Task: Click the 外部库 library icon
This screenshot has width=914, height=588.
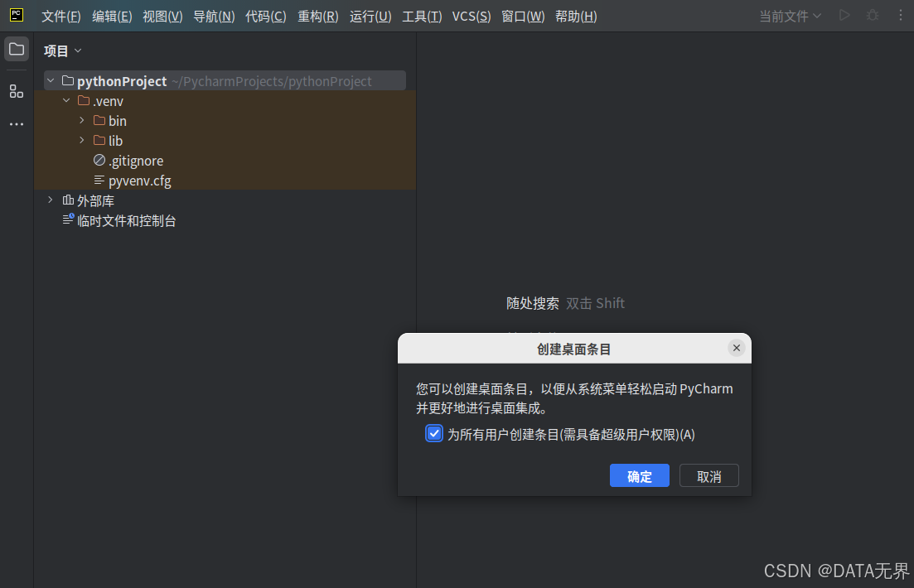Action: point(68,200)
